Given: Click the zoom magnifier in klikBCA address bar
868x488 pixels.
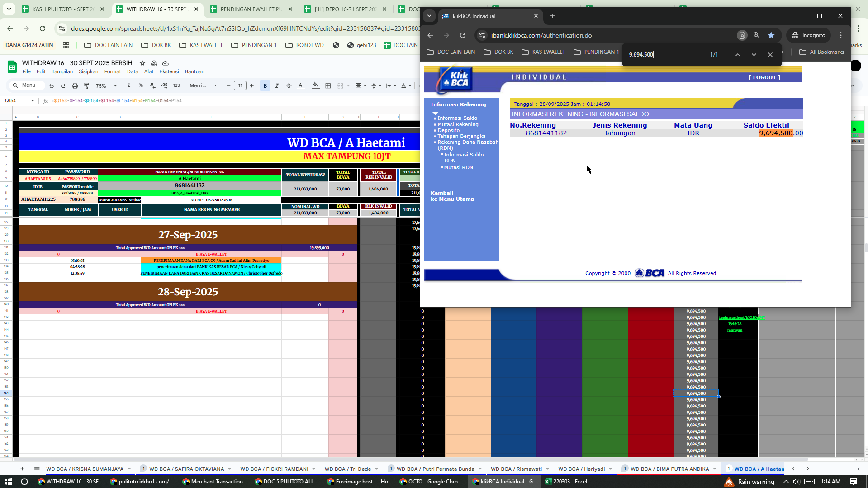Looking at the screenshot, I should click(x=756, y=35).
